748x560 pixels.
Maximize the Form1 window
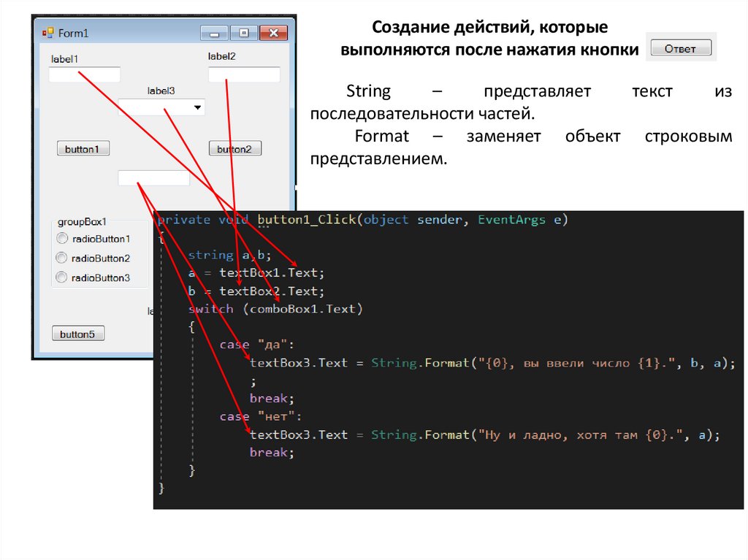pos(244,33)
